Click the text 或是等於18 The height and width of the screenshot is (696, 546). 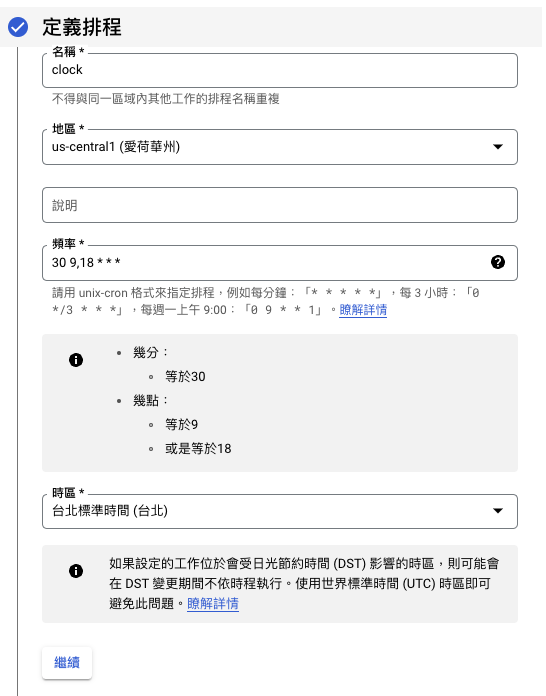pos(198,449)
